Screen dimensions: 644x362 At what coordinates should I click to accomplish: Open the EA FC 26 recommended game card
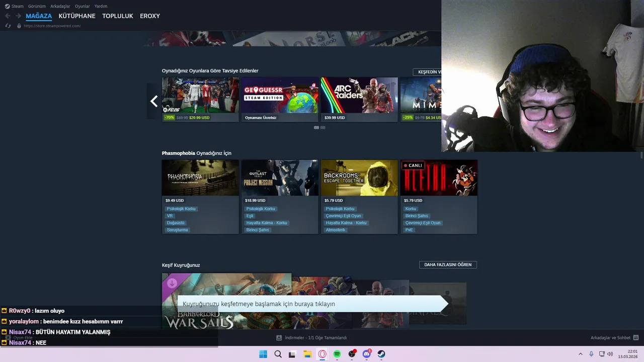click(x=200, y=99)
